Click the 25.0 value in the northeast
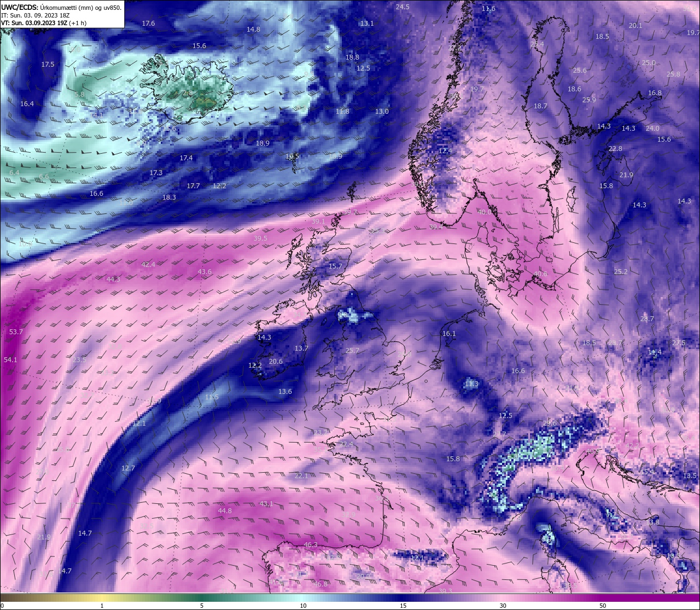 649,63
